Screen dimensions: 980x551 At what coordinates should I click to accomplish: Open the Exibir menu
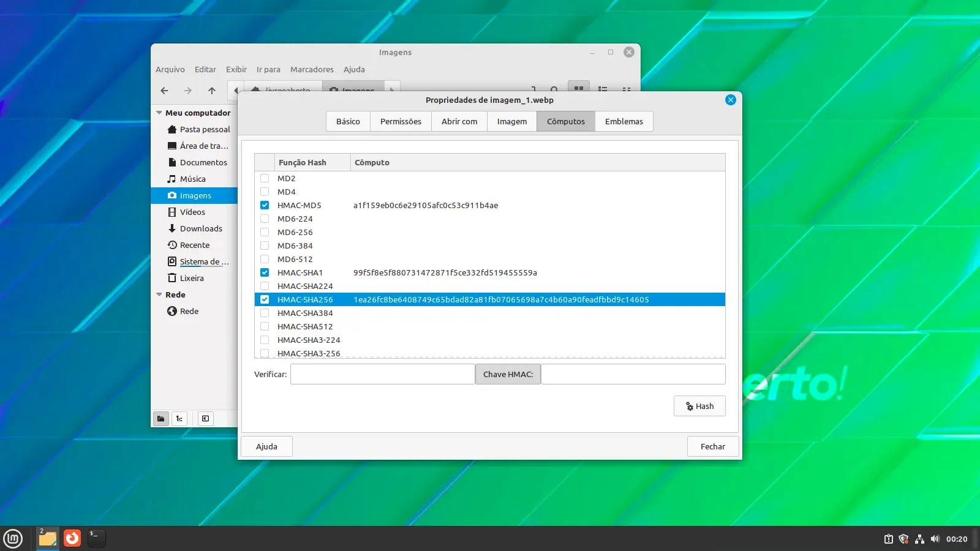pyautogui.click(x=236, y=69)
